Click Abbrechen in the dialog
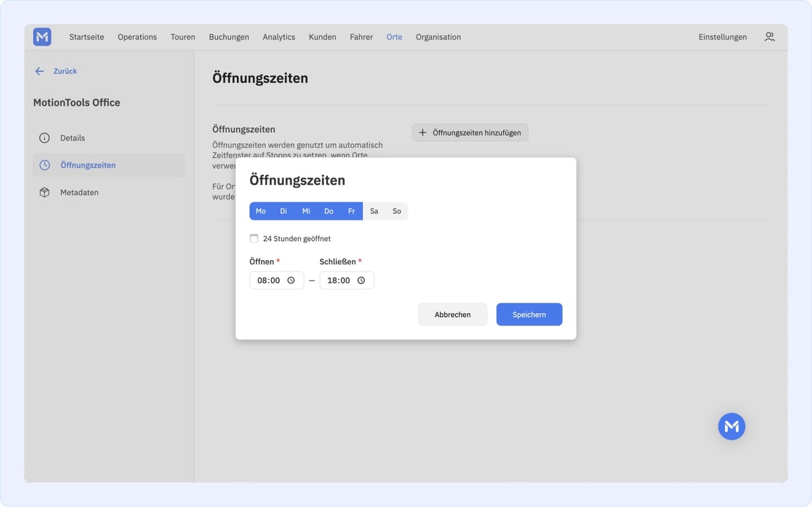This screenshot has width=812, height=507. coord(453,314)
